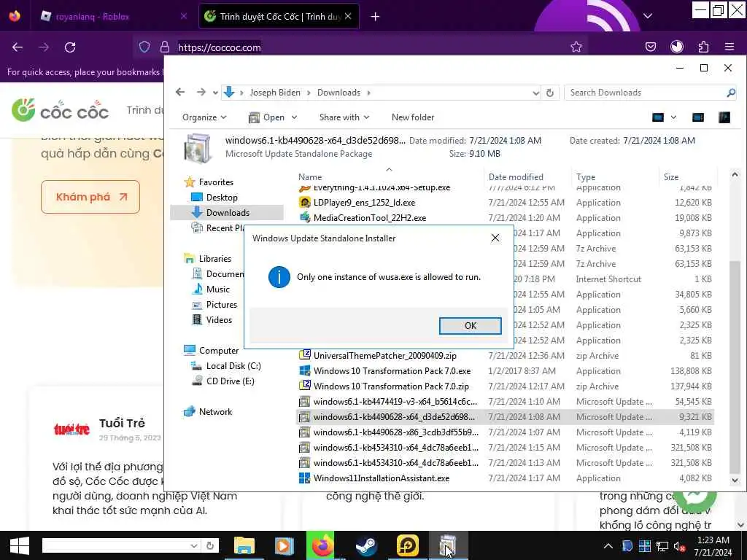Viewport: 747px width, 560px height.
Task: Click New folder in Explorer toolbar
Action: pyautogui.click(x=413, y=117)
